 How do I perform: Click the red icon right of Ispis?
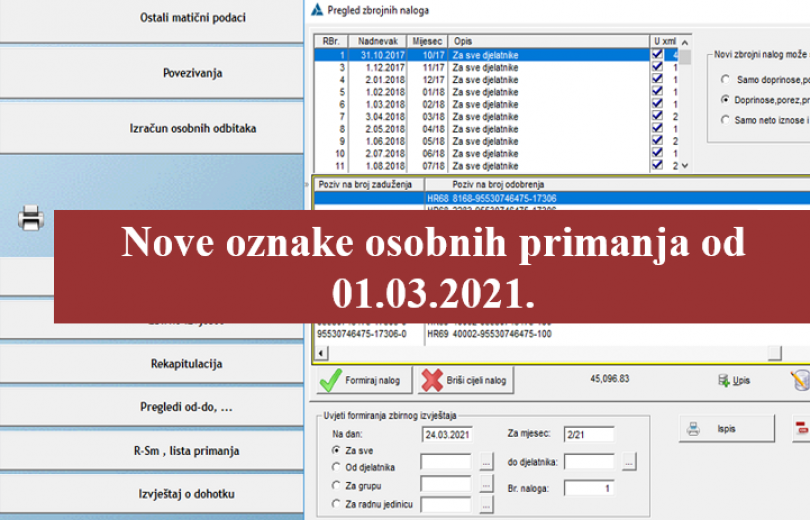pyautogui.click(x=801, y=428)
